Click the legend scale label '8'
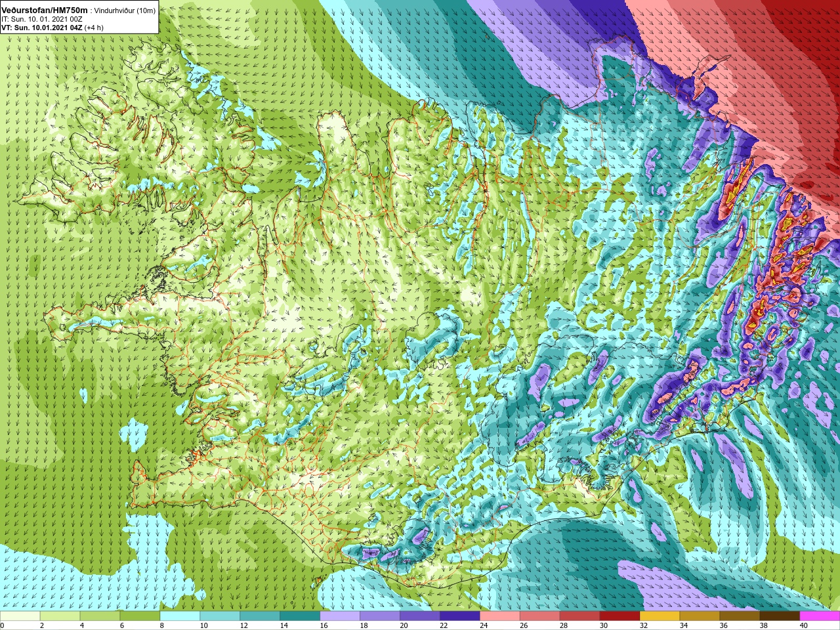The height and width of the screenshot is (630, 840). pyautogui.click(x=162, y=626)
